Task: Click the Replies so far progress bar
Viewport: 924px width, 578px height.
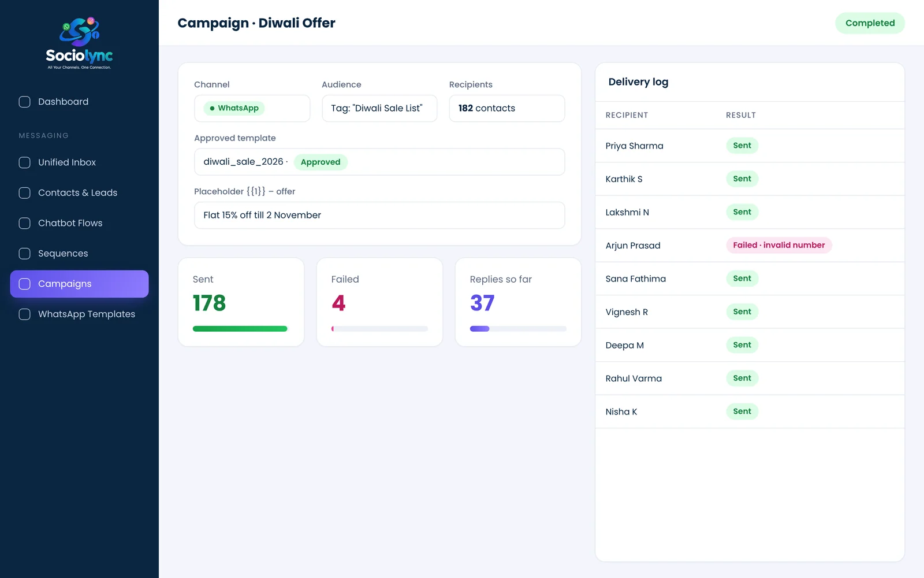Action: pyautogui.click(x=518, y=329)
